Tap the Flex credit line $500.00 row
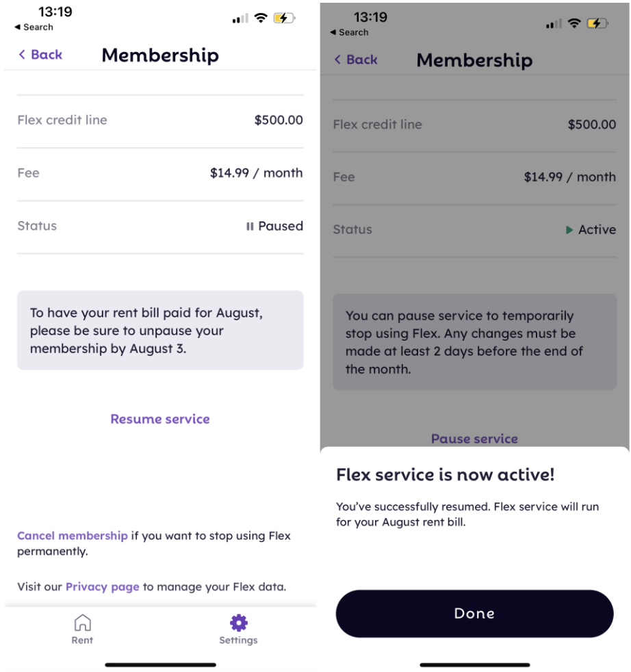This screenshot has height=672, width=631. (160, 120)
